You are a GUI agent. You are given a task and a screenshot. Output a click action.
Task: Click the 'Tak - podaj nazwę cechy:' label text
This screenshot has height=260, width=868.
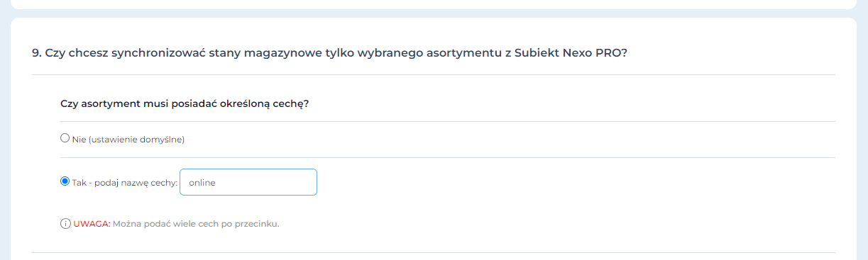point(125,182)
